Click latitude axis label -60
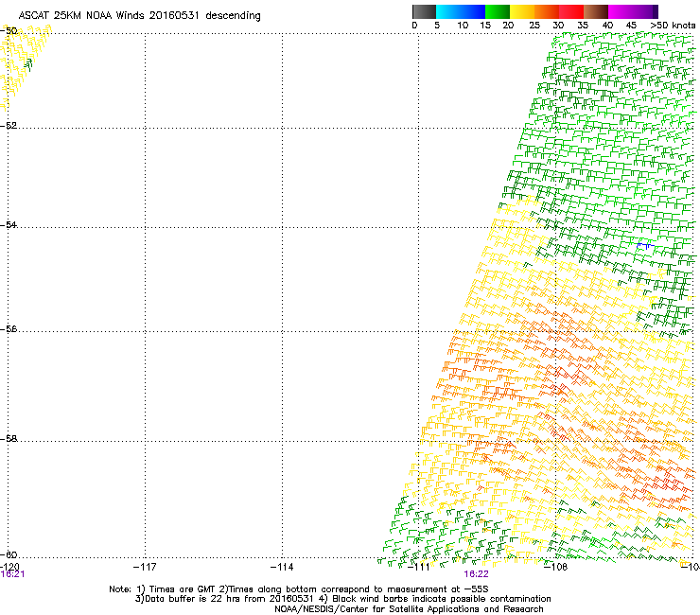Image resolution: width=700 pixels, height=615 pixels. click(9, 554)
